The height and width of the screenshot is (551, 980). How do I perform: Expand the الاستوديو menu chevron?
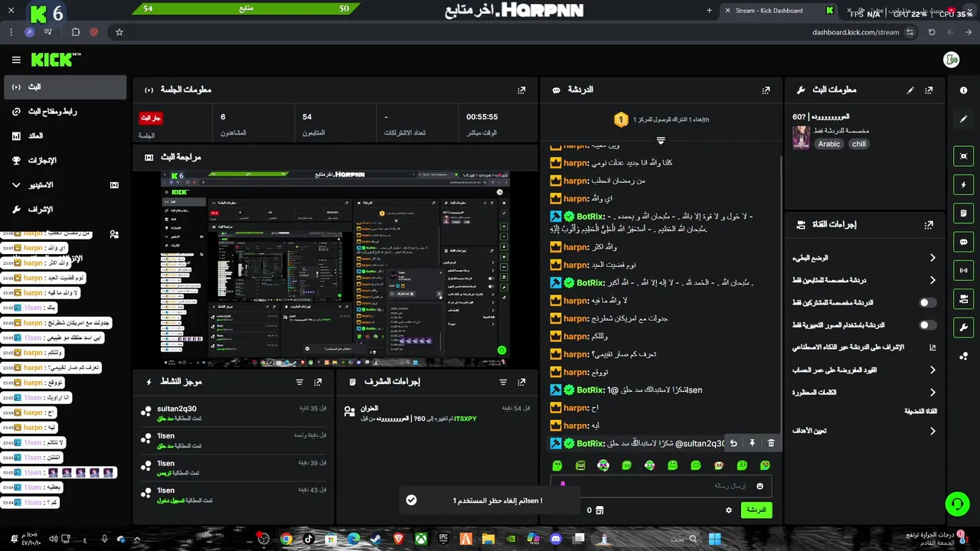[x=16, y=185]
